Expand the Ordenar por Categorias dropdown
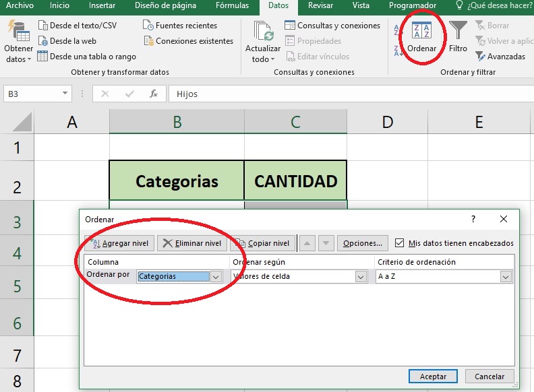534x392 pixels. [216, 276]
